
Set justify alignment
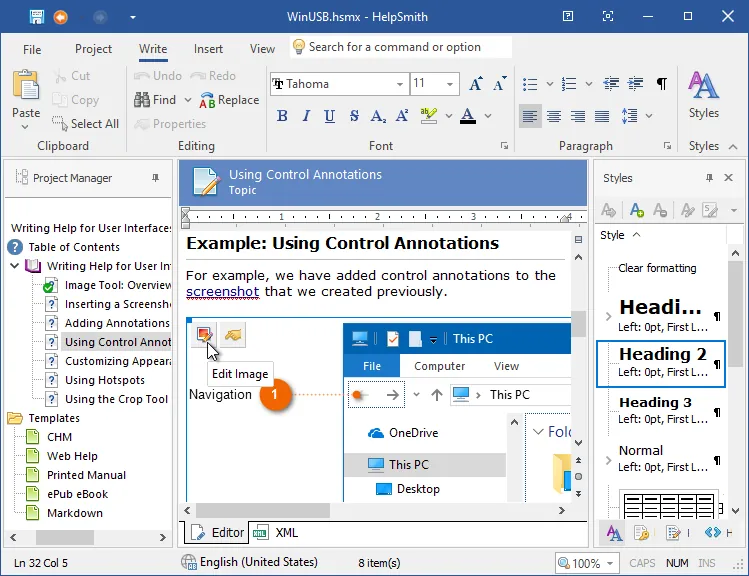tap(602, 116)
